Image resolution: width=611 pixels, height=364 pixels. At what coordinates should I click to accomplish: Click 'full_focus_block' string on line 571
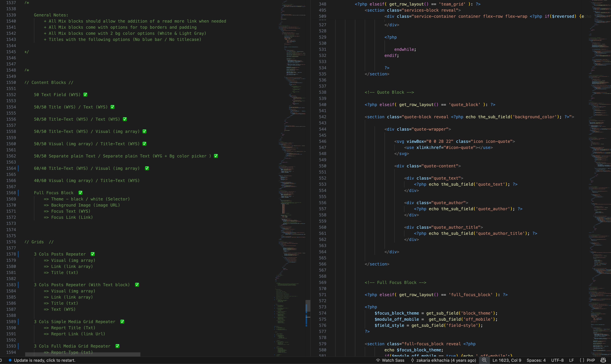pyautogui.click(x=471, y=295)
